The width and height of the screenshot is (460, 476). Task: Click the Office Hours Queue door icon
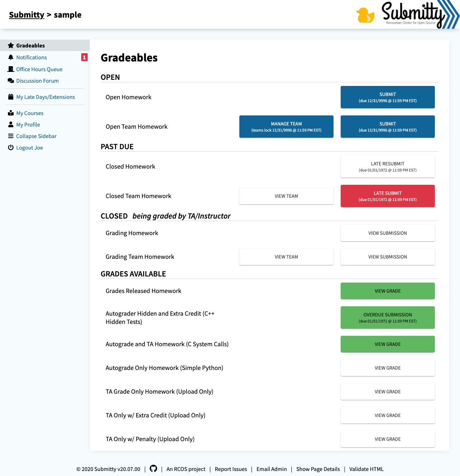(11, 69)
